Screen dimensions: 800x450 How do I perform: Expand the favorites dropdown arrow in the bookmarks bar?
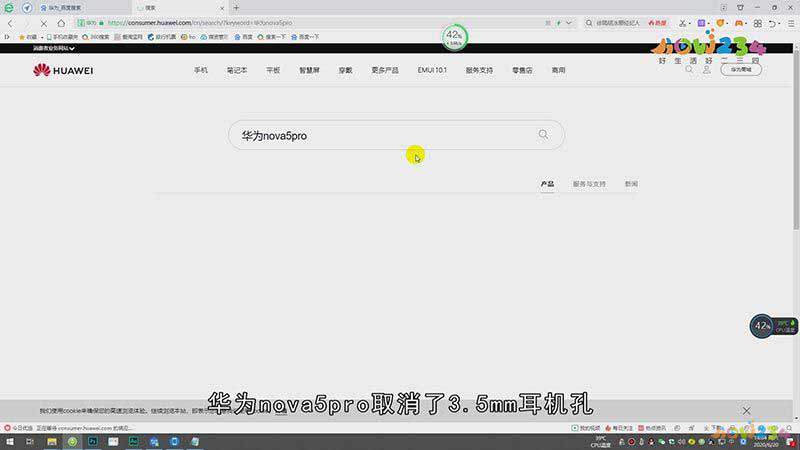[42, 37]
